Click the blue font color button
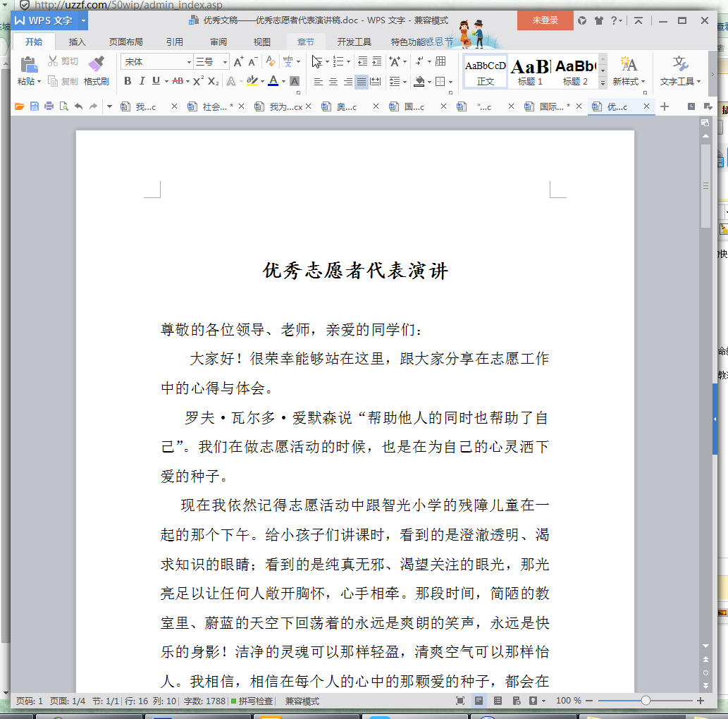This screenshot has width=728, height=719. tap(273, 81)
